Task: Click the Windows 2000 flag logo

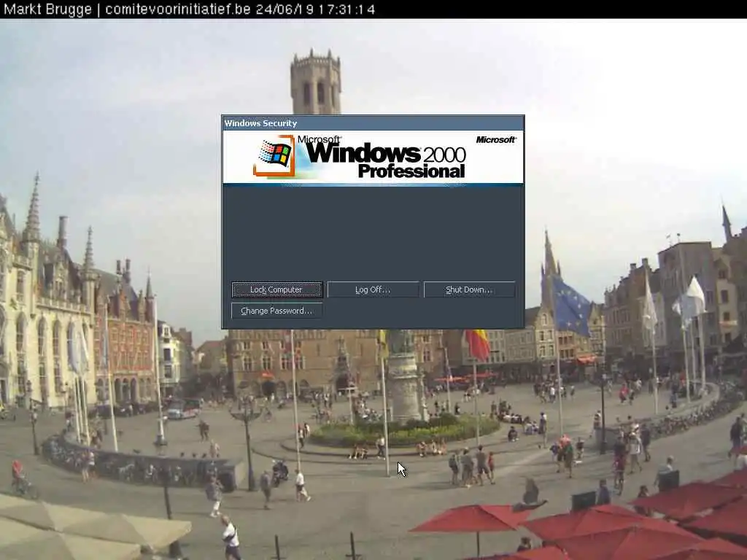Action: click(274, 155)
